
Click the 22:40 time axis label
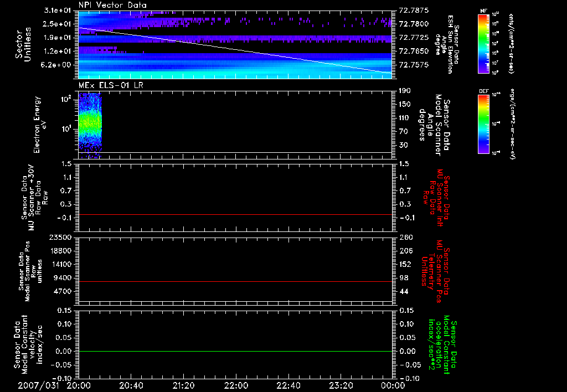[288, 385]
